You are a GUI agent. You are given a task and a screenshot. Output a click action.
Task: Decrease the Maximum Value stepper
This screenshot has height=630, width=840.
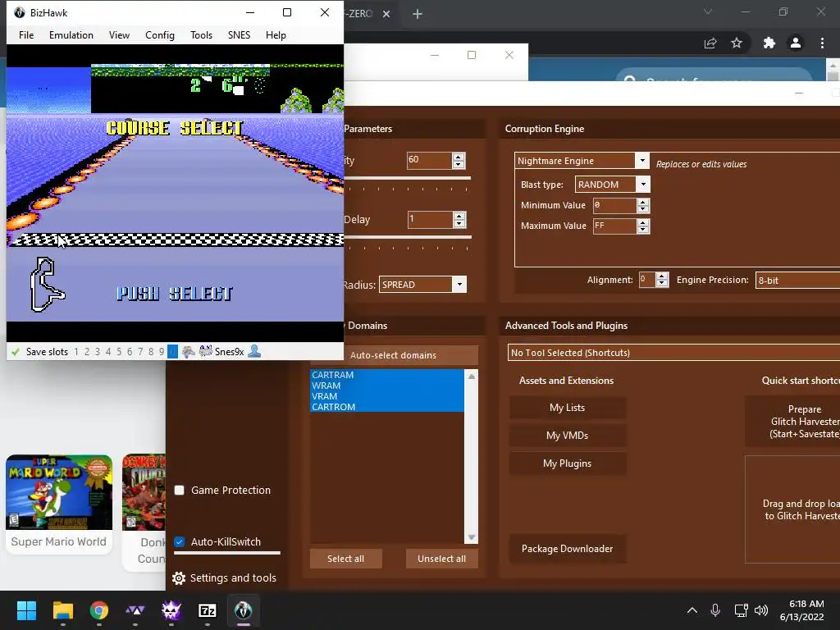tap(643, 230)
